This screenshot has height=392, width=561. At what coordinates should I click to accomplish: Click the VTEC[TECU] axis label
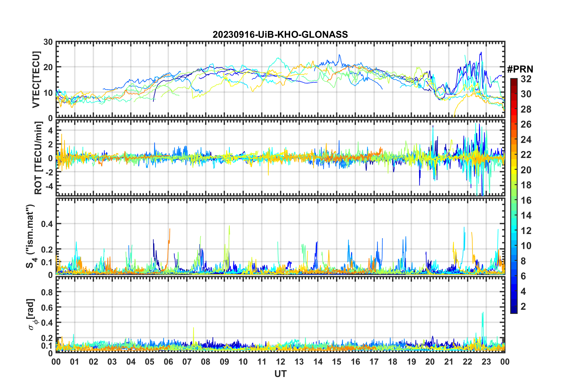coord(36,80)
